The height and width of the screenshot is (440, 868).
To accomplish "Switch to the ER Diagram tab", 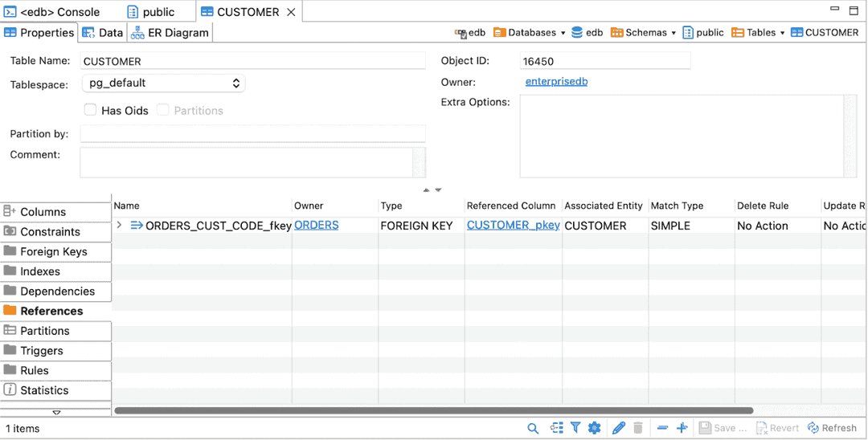I will point(170,33).
